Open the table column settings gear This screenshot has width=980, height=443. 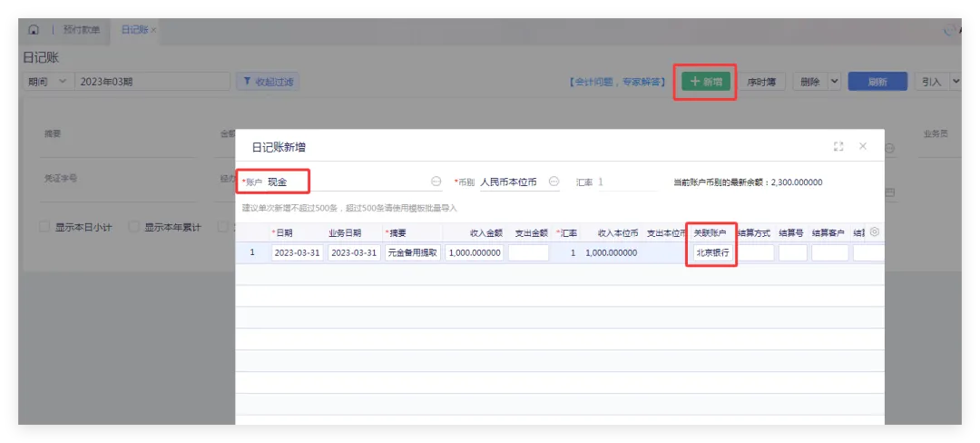click(875, 231)
